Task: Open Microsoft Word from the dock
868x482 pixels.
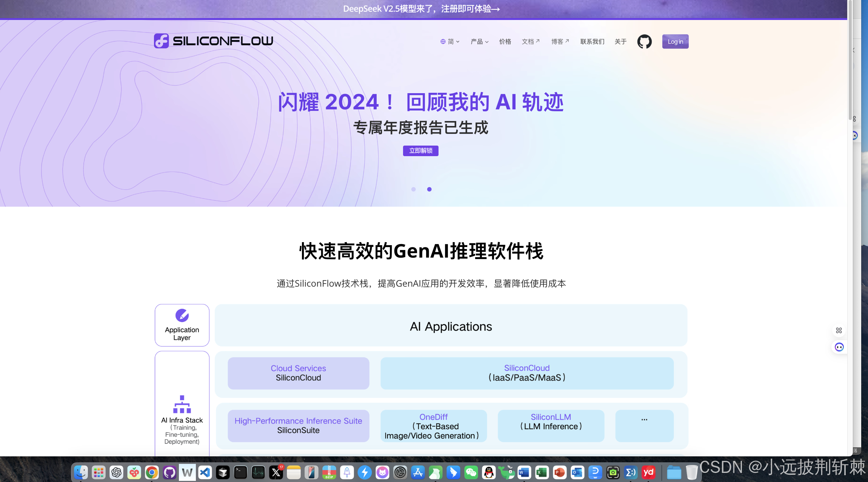Action: coord(524,472)
